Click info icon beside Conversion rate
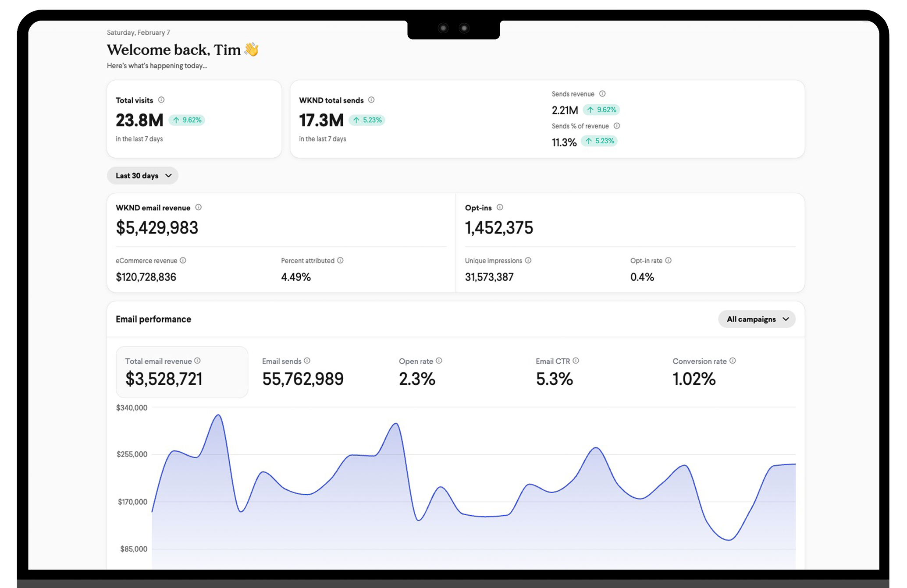This screenshot has width=907, height=588. (733, 361)
